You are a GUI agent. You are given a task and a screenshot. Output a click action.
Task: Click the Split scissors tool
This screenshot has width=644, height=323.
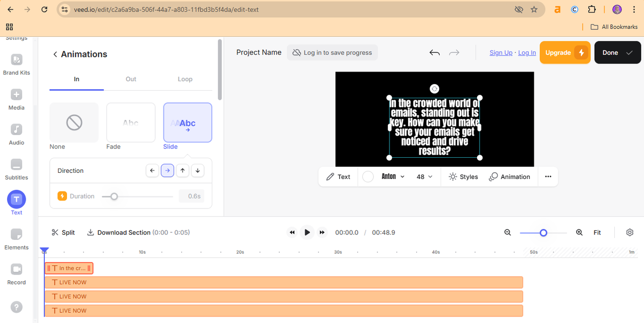[63, 232]
